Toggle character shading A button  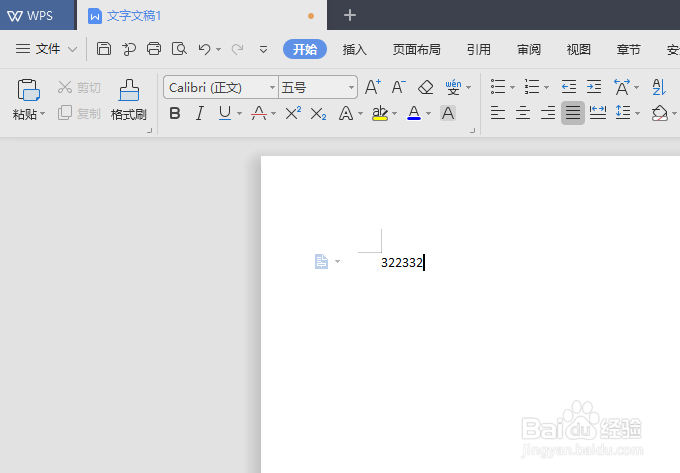coord(448,114)
